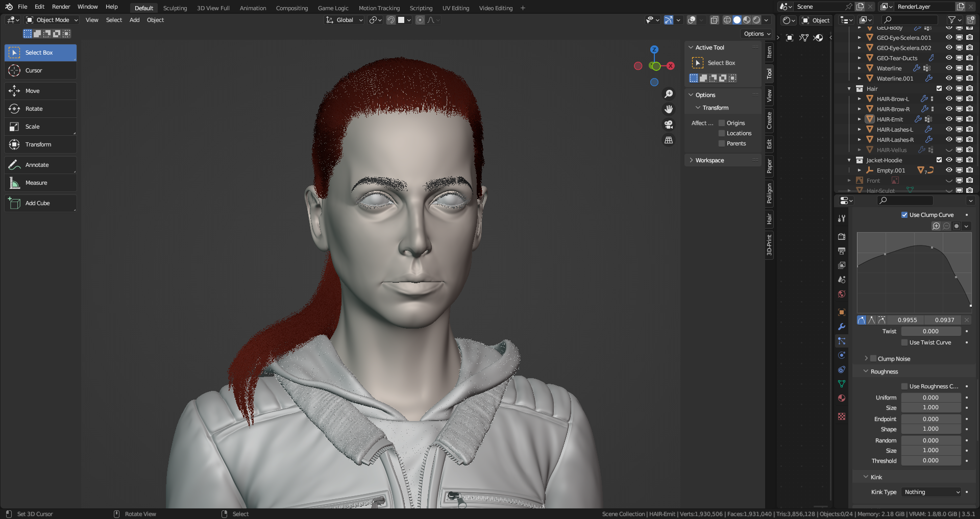980x519 pixels.
Task: Open the Modifier wrench properties tab
Action: click(842, 327)
